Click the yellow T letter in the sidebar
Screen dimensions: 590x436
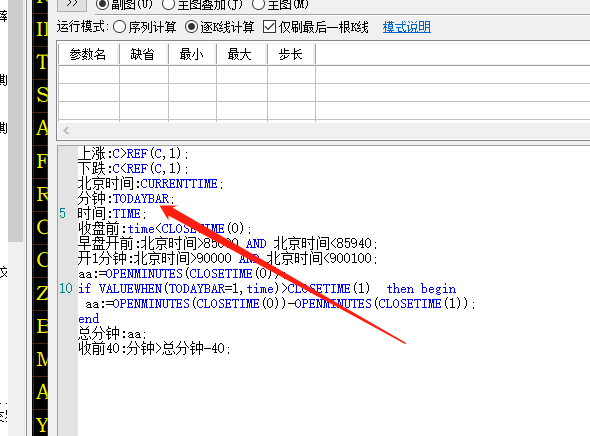(x=41, y=62)
